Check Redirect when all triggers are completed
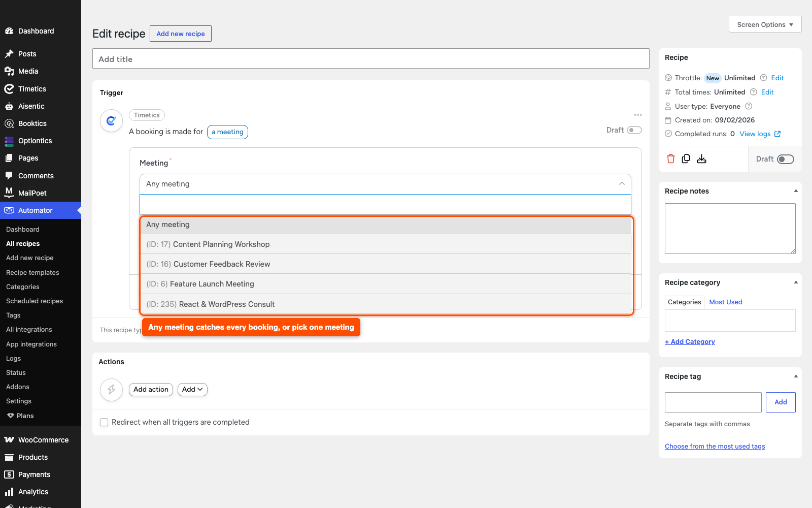 tap(104, 422)
